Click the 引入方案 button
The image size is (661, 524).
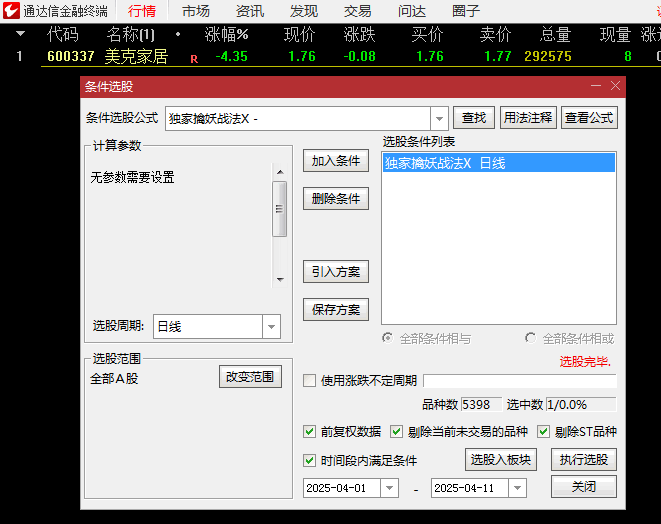pyautogui.click(x=336, y=272)
